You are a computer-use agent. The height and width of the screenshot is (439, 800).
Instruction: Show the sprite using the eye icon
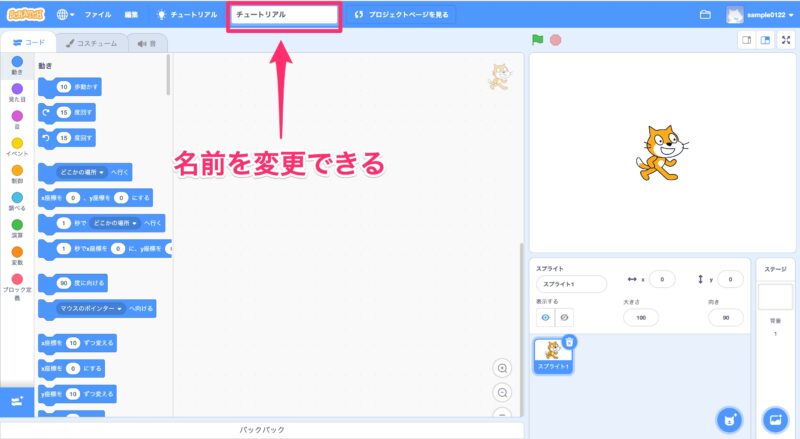pyautogui.click(x=546, y=317)
